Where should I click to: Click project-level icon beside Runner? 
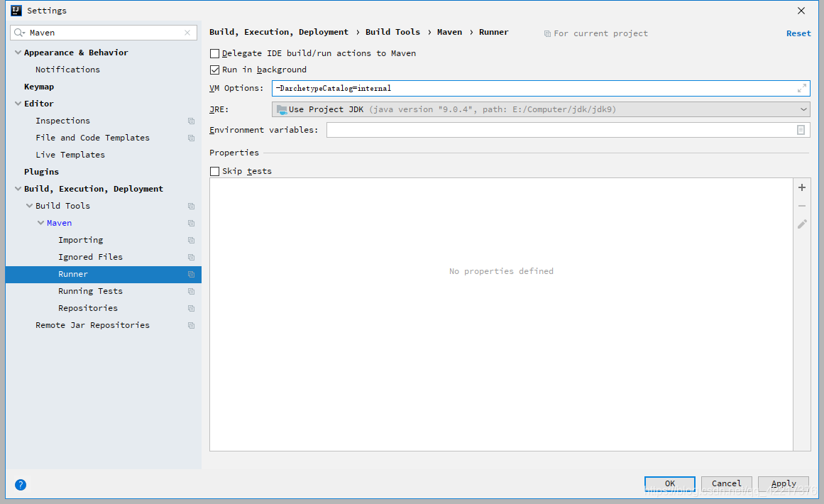192,274
